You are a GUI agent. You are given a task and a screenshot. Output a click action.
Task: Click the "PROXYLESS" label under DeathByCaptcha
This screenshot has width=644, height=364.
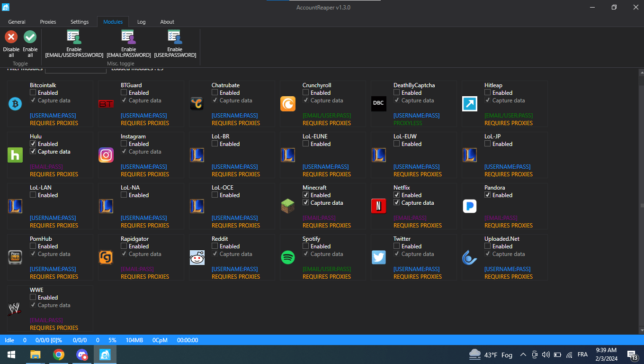(408, 123)
